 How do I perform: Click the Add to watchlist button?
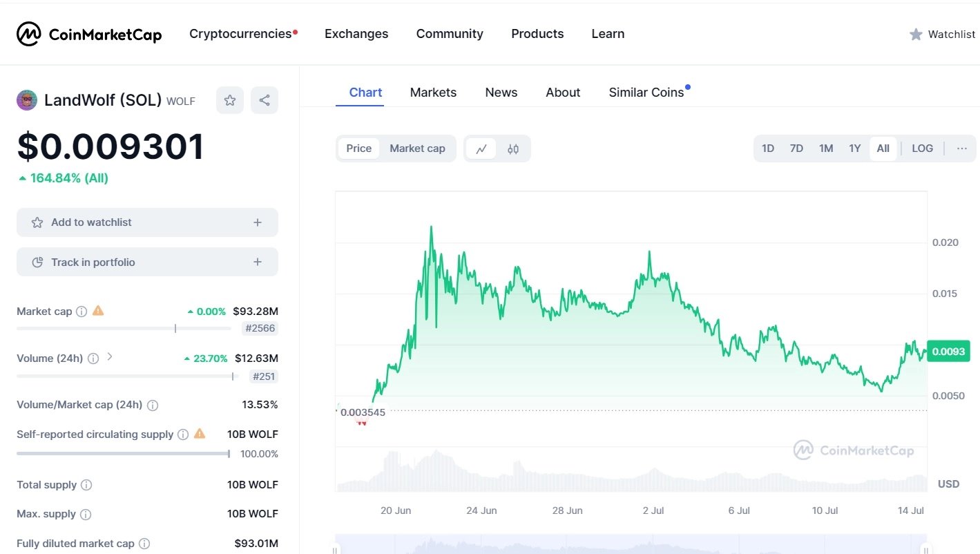(147, 222)
